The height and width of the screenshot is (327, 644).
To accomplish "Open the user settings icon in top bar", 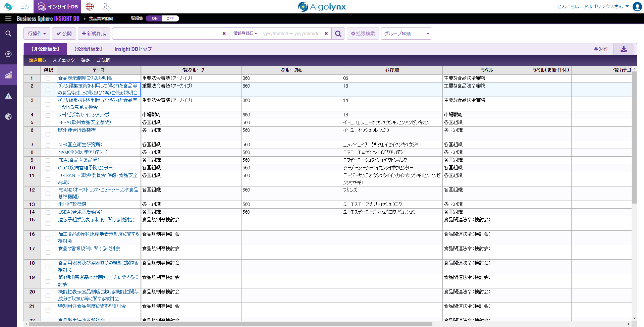I will click(106, 6).
